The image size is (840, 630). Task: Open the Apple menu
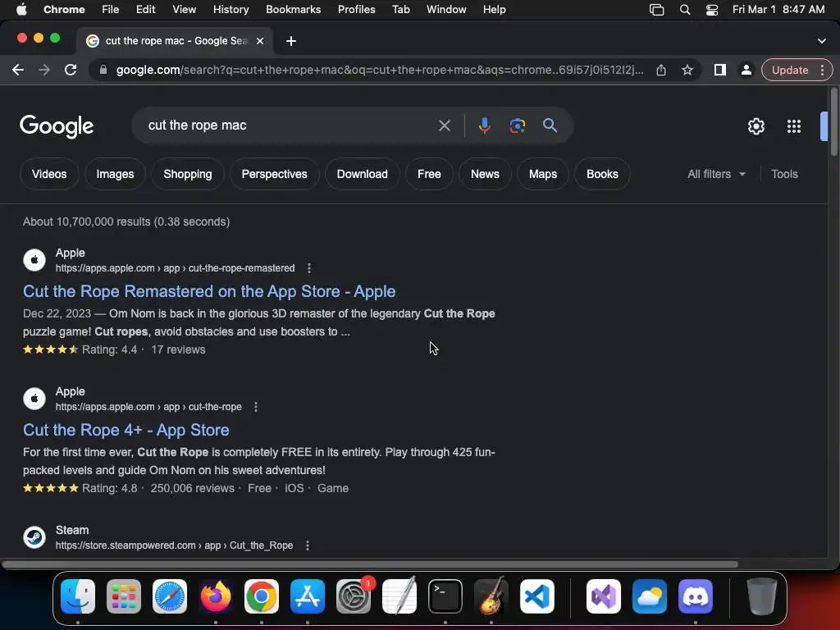22,10
